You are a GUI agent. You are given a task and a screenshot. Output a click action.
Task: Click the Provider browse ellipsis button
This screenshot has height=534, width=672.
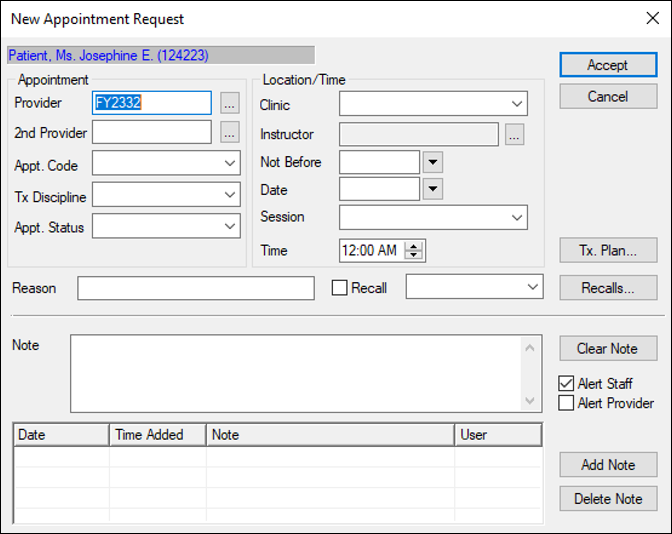tap(230, 103)
